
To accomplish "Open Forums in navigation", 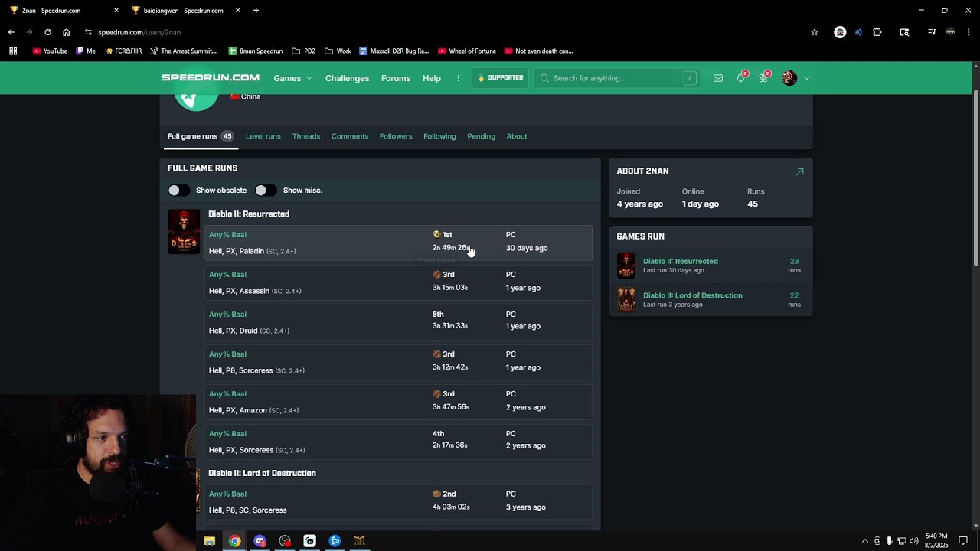I will (x=396, y=78).
